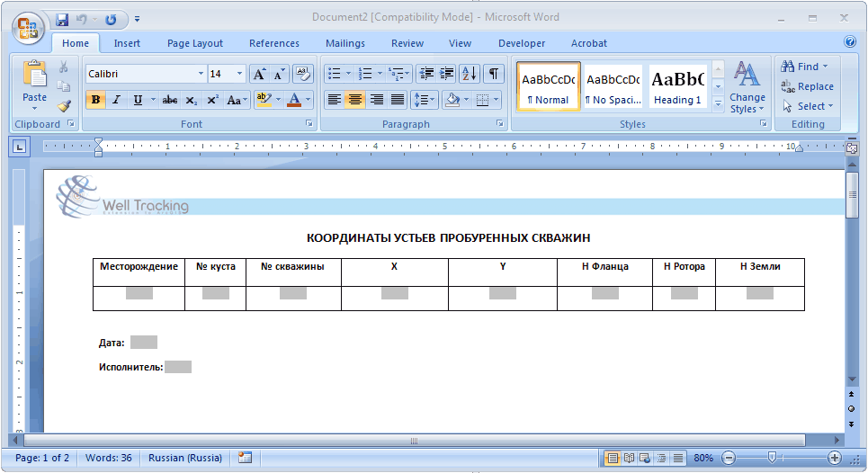Expand the font size dropdown
The height and width of the screenshot is (473, 868).
tap(239, 74)
